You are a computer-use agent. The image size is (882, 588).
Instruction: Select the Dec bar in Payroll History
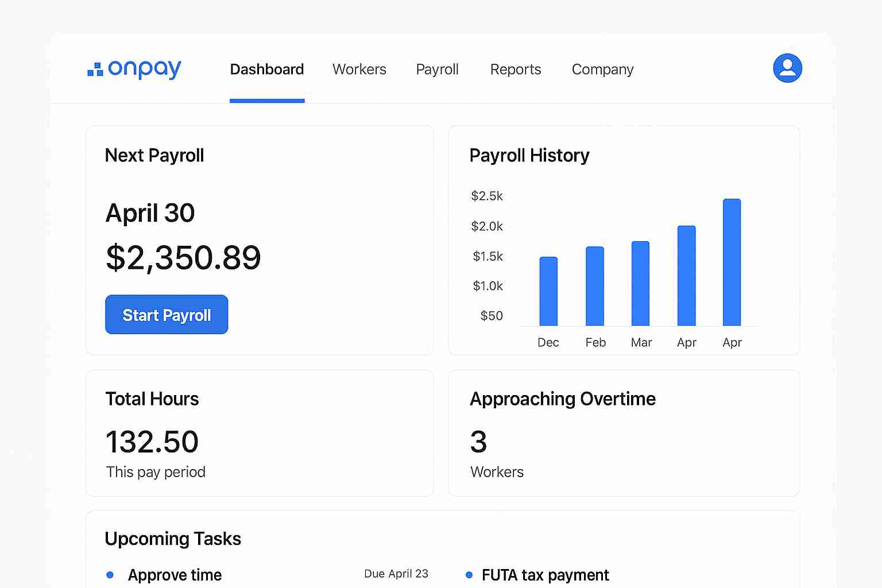(548, 293)
